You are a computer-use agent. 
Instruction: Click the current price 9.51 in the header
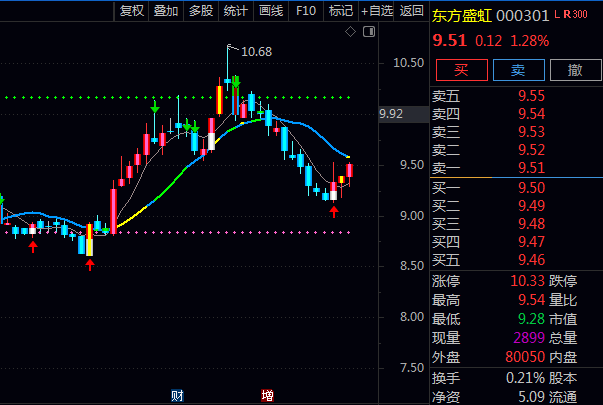pos(450,40)
